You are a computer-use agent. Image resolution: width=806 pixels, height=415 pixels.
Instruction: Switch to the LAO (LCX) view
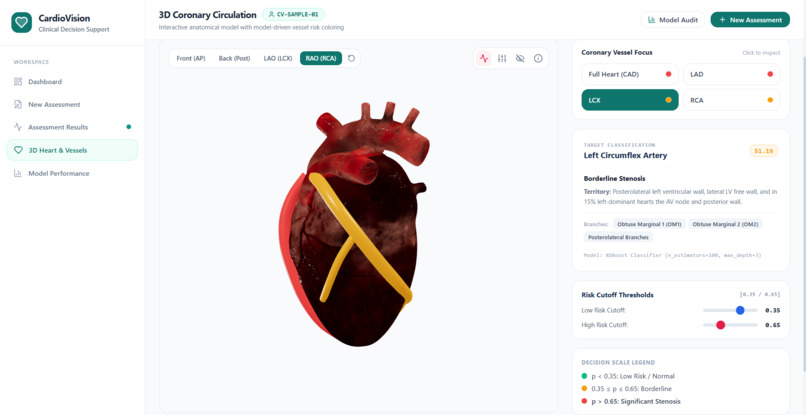click(278, 59)
